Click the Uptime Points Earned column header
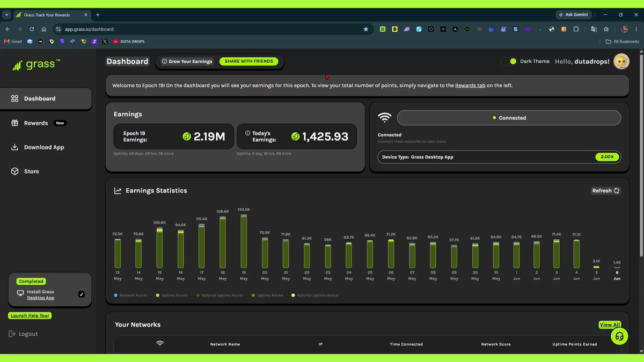644x362 pixels. [x=574, y=344]
